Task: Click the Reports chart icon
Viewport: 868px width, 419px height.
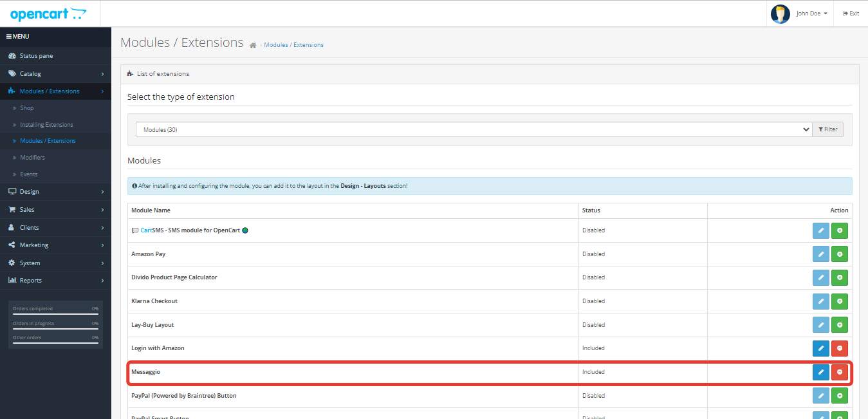Action: tap(12, 281)
